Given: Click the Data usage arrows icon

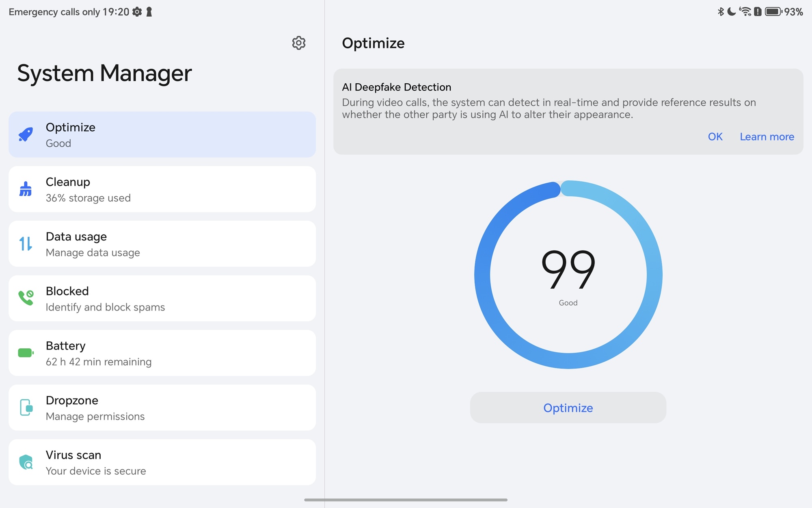Looking at the screenshot, I should (26, 244).
